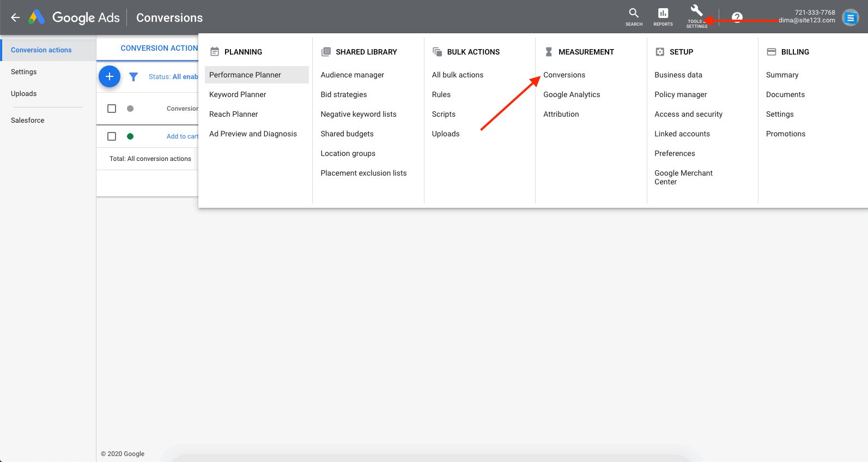This screenshot has width=868, height=462.
Task: Open Reach Planner
Action: 233,114
